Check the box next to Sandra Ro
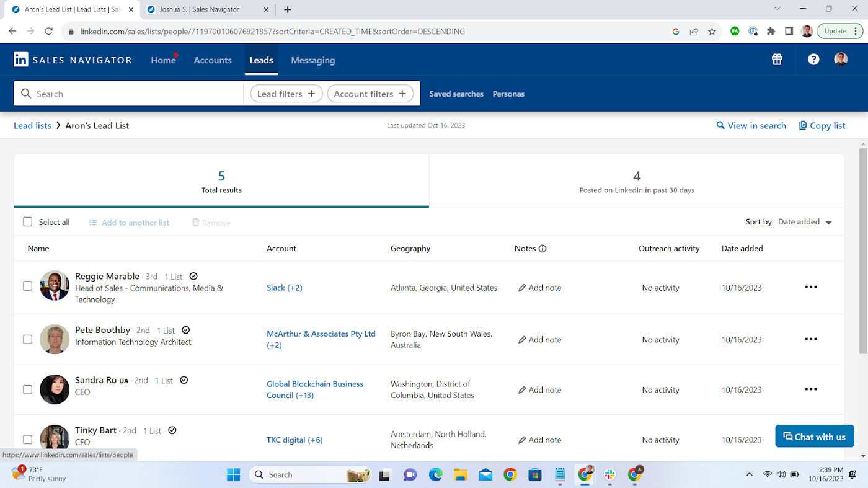The width and height of the screenshot is (868, 488). 27,389
